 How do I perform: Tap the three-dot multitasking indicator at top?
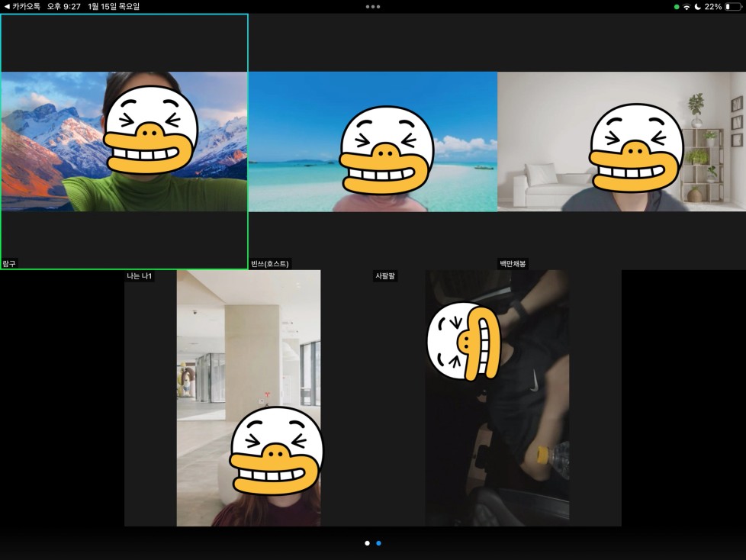(373, 6)
